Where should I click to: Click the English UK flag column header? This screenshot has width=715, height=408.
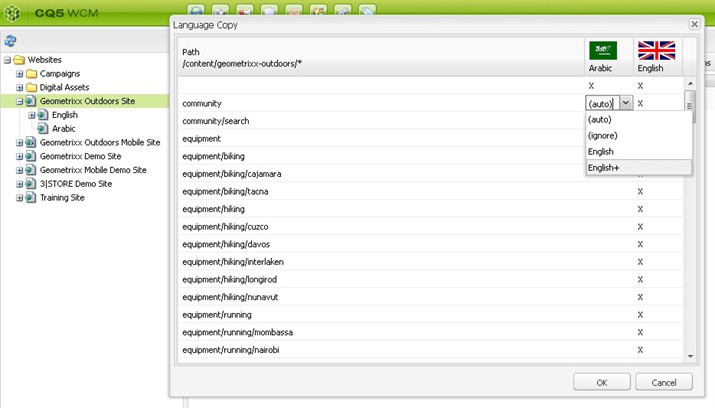656,51
